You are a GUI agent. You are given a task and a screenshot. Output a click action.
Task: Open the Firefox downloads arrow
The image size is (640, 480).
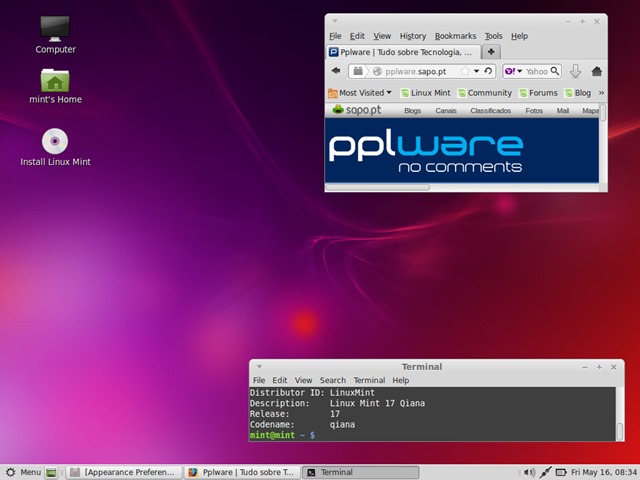tap(575, 71)
